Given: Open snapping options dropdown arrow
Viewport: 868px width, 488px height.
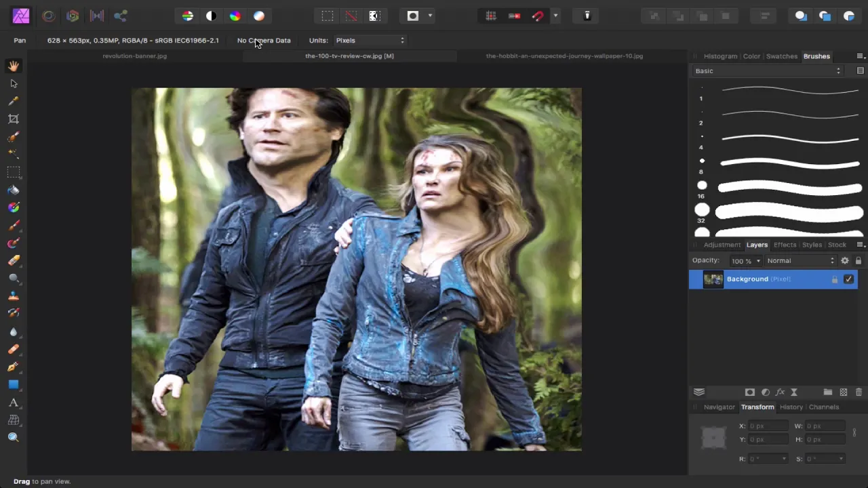Looking at the screenshot, I should click(555, 16).
